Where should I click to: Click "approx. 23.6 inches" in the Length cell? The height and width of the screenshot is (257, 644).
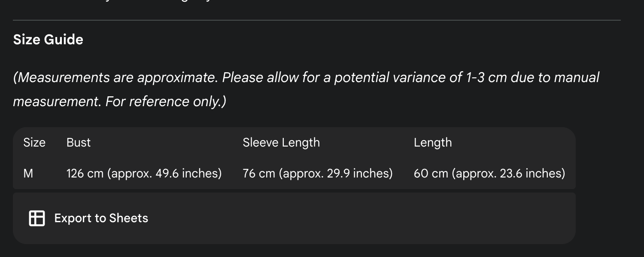pyautogui.click(x=508, y=174)
